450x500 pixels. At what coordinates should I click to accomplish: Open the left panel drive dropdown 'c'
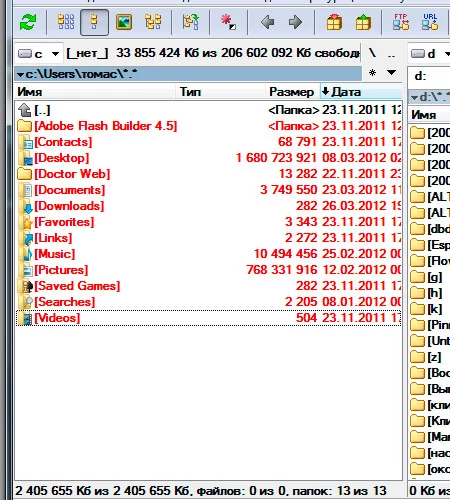(39, 53)
